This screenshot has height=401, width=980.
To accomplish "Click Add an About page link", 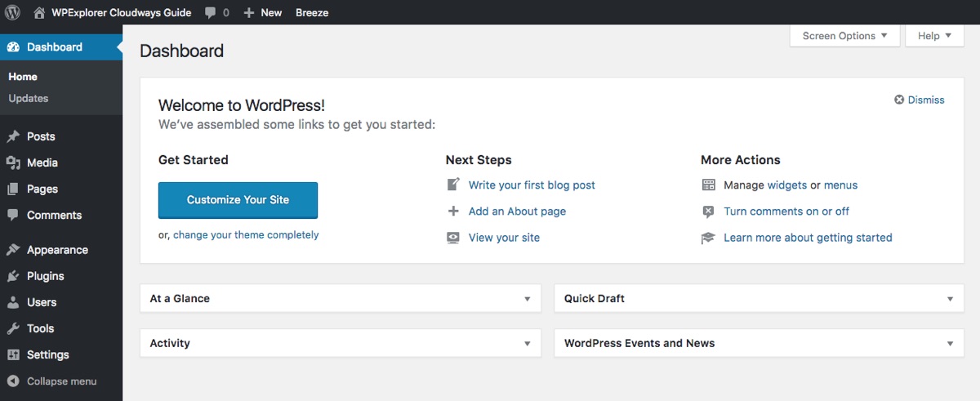I will 517,212.
